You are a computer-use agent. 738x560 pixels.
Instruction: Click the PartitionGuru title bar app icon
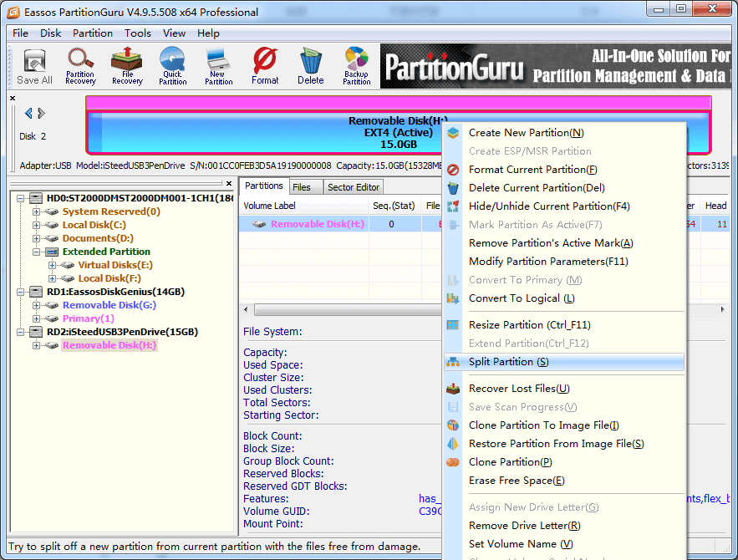coord(13,12)
